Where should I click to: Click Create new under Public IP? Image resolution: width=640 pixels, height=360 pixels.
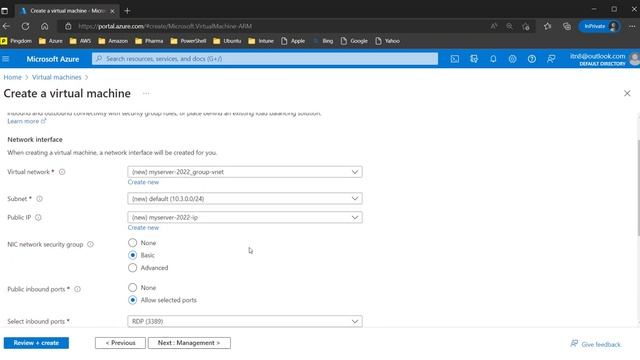pos(143,228)
